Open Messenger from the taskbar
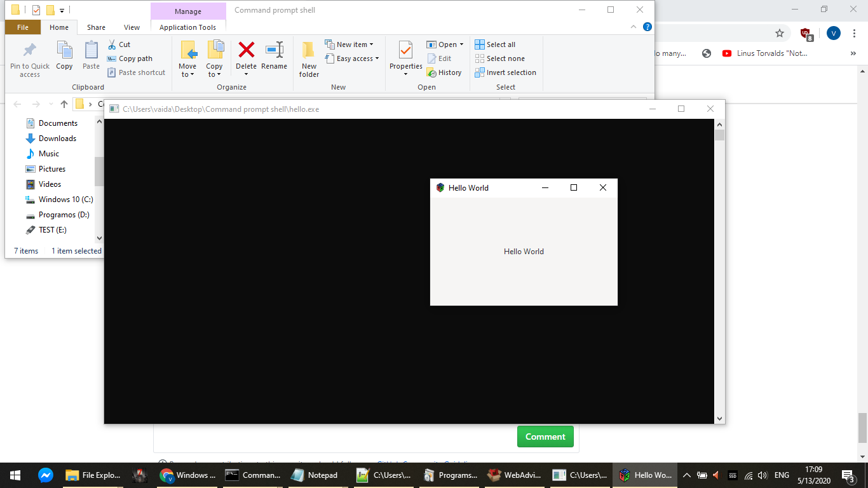This screenshot has width=868, height=488. point(45,475)
